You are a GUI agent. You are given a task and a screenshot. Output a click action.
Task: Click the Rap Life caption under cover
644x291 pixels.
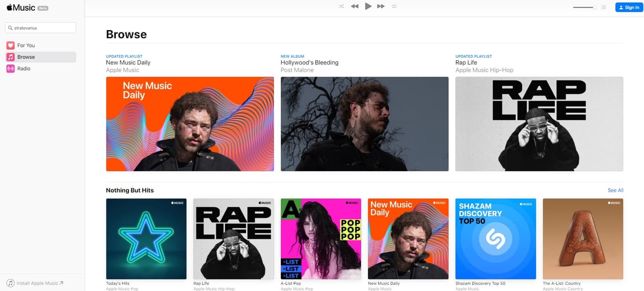[x=201, y=283]
